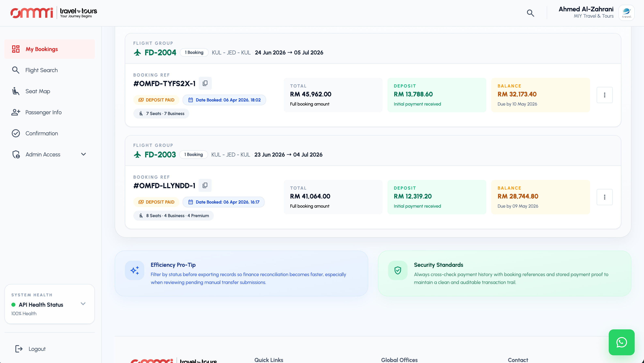This screenshot has width=644, height=363.
Task: Open three-dot menu for FD-2003 booking
Action: point(604,197)
